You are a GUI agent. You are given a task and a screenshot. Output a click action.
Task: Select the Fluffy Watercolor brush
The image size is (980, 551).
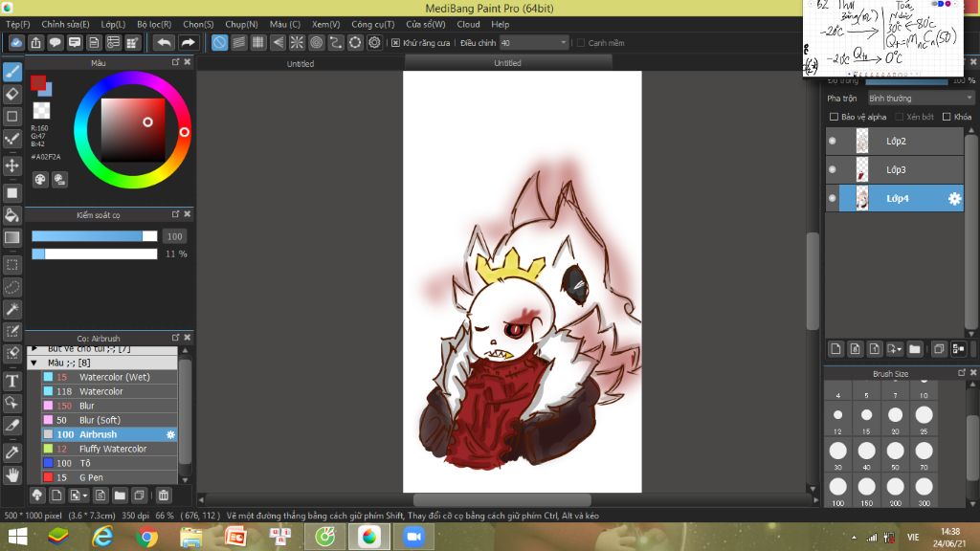pyautogui.click(x=109, y=450)
